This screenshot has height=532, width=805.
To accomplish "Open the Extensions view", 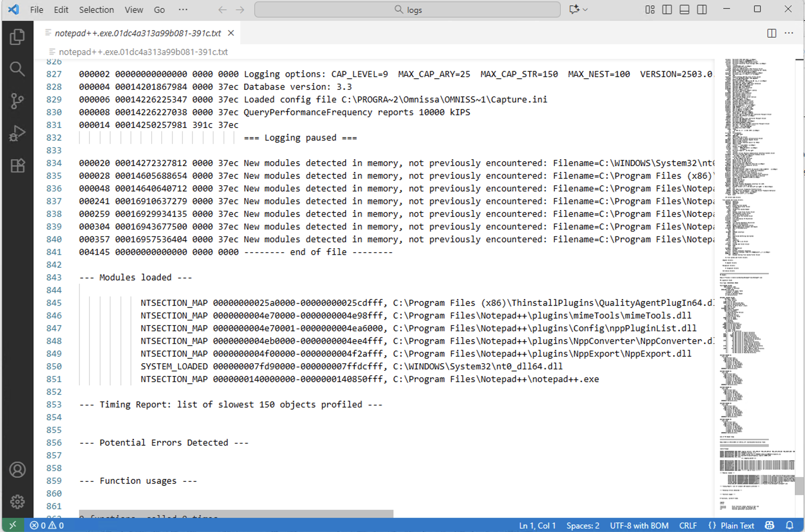I will click(17, 166).
